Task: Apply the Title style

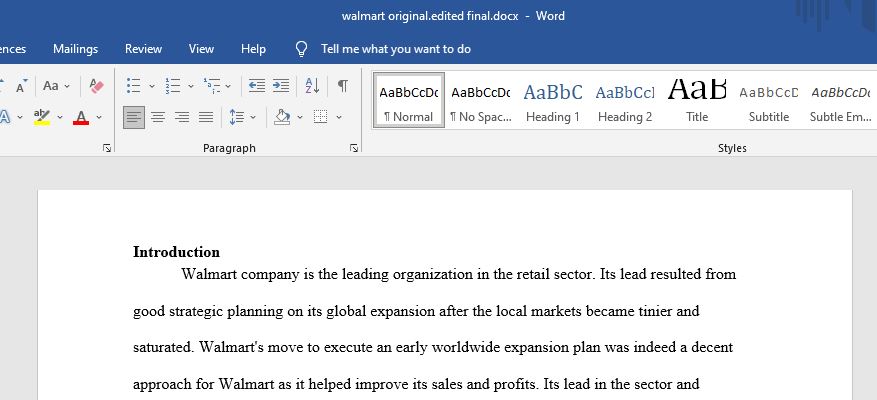Action: click(697, 101)
